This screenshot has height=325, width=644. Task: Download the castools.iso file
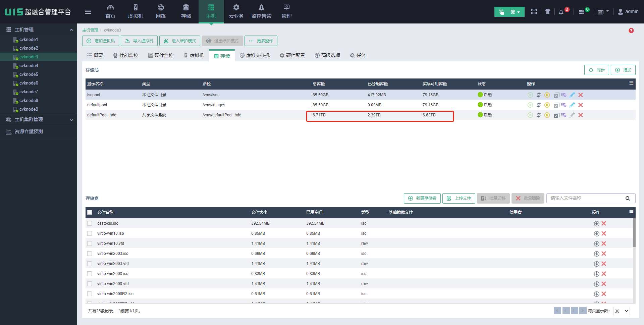click(x=596, y=224)
